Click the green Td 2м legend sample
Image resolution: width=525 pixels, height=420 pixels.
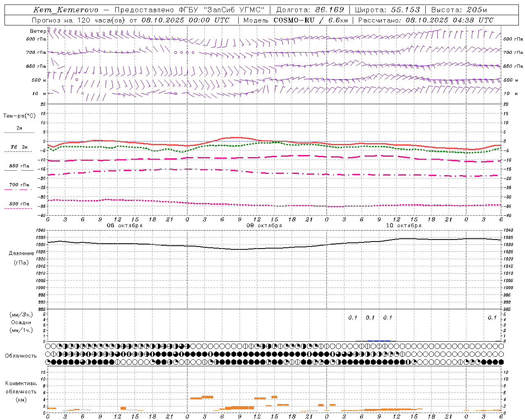point(18,151)
